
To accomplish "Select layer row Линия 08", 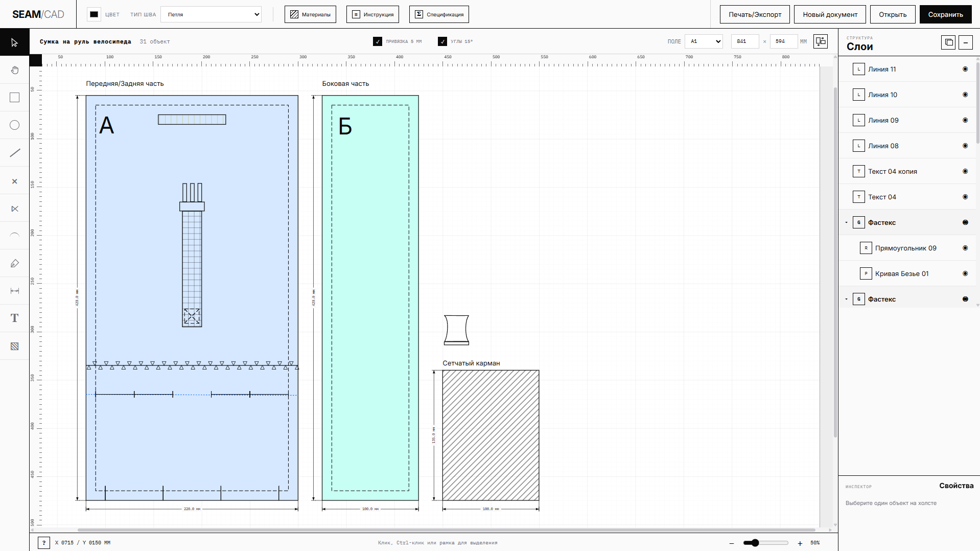I will [x=907, y=146].
